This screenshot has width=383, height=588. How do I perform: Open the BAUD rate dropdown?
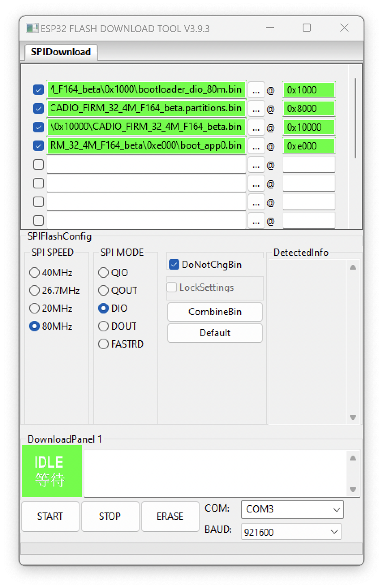coord(334,532)
